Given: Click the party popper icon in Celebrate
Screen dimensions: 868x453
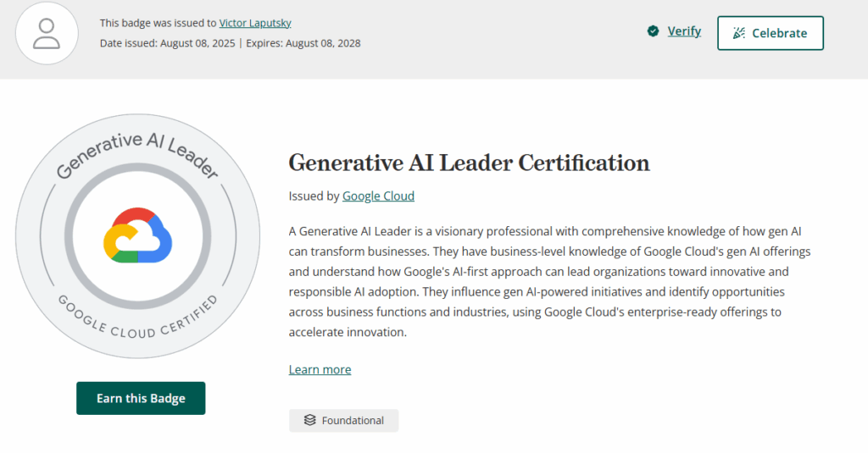Looking at the screenshot, I should (739, 33).
